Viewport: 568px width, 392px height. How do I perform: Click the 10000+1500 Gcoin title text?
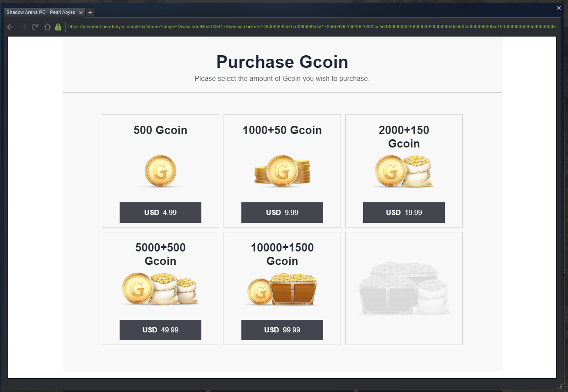[x=282, y=254]
